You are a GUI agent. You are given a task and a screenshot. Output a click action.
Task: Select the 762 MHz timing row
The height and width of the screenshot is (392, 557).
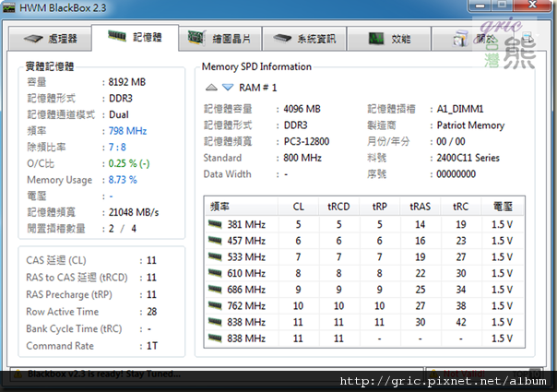364,306
